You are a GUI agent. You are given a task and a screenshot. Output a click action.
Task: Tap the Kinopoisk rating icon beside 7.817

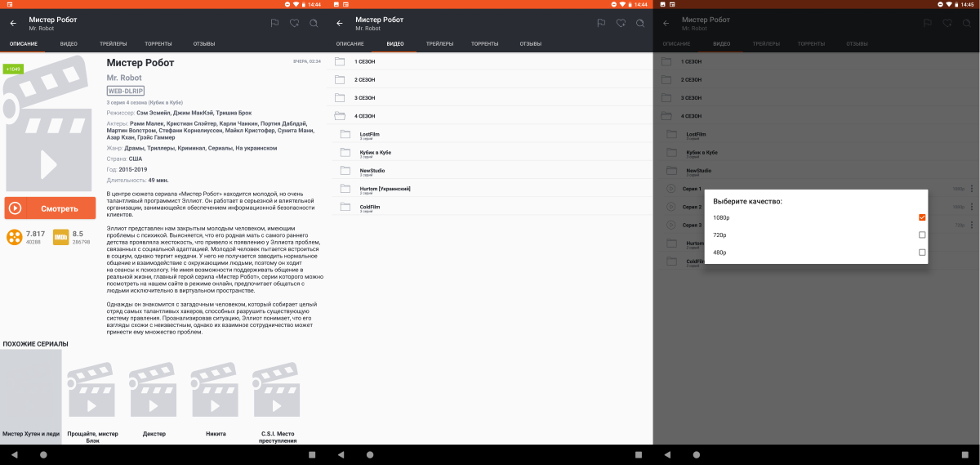pyautogui.click(x=14, y=237)
